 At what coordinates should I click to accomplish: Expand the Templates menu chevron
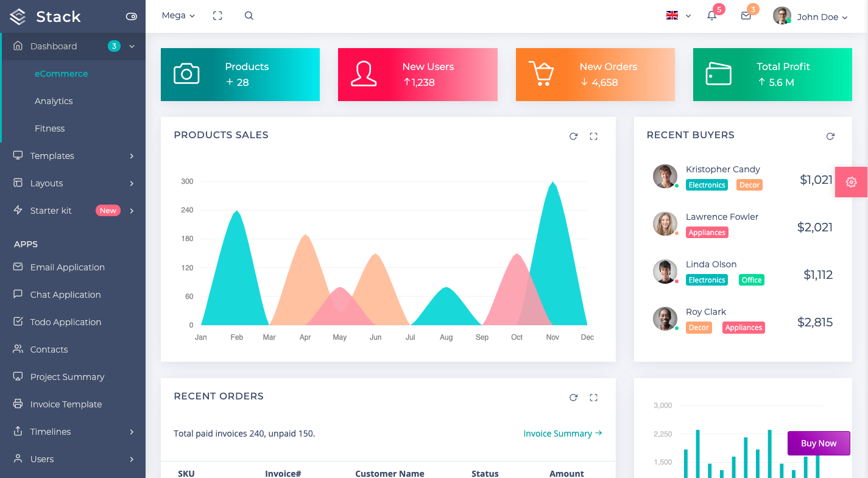132,156
